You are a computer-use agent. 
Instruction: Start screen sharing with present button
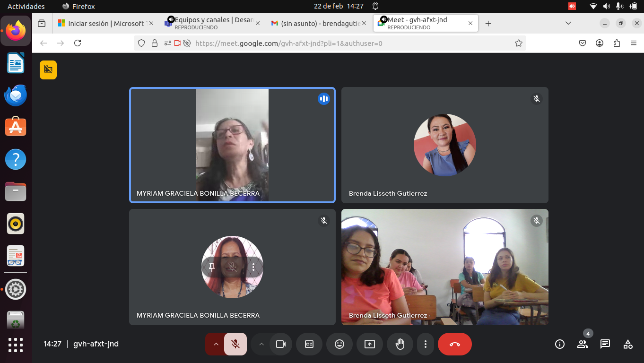click(370, 344)
